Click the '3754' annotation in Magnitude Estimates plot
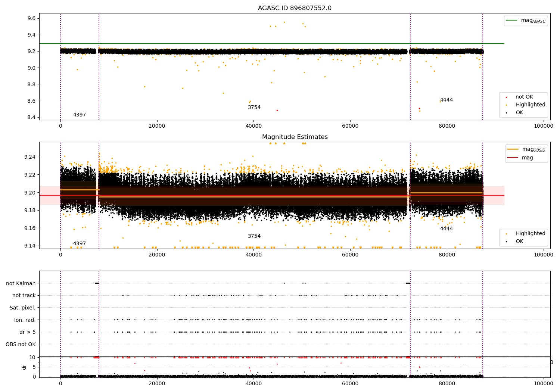Image resolution: width=560 pixels, height=392 pixels. coord(254,236)
